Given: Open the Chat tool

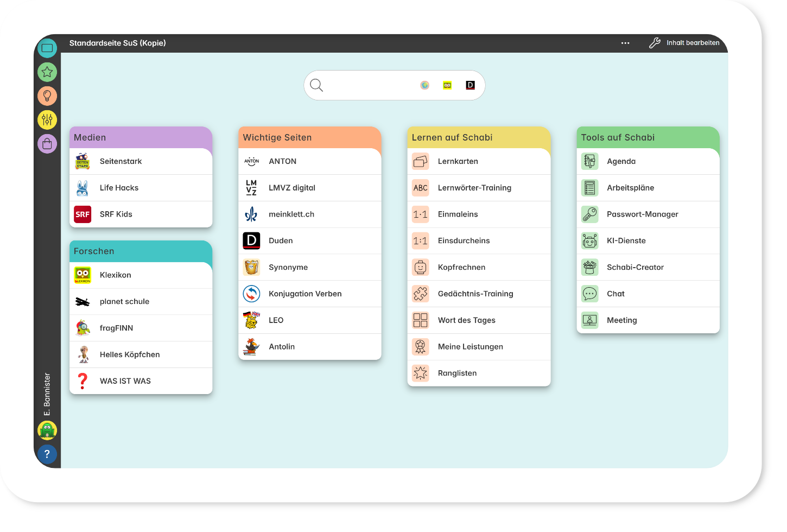Looking at the screenshot, I should (615, 294).
